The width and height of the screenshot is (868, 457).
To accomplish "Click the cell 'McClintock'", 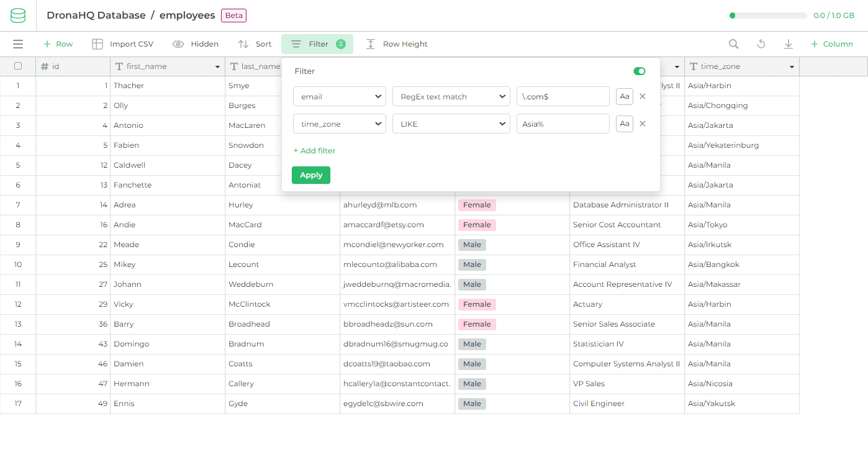I will click(x=283, y=304).
